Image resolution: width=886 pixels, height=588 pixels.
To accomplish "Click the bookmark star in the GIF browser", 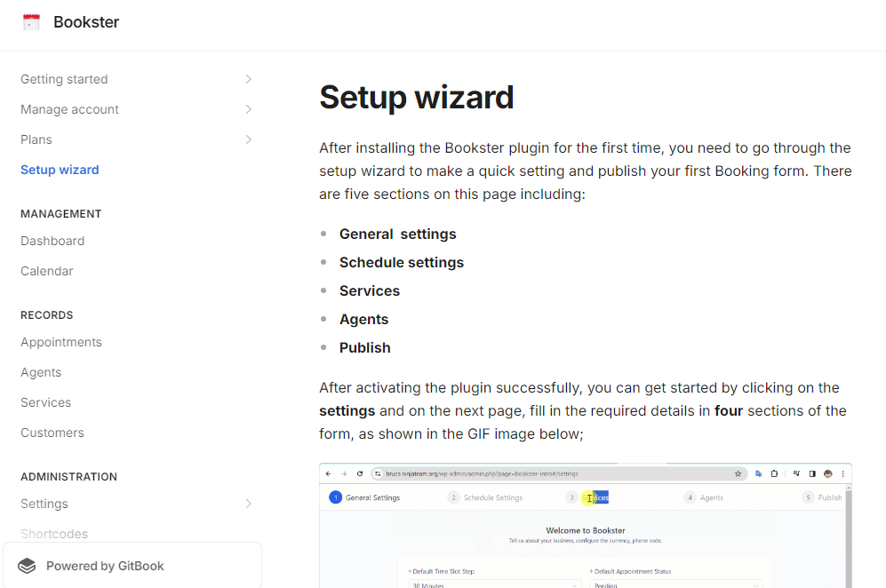I will coord(738,474).
